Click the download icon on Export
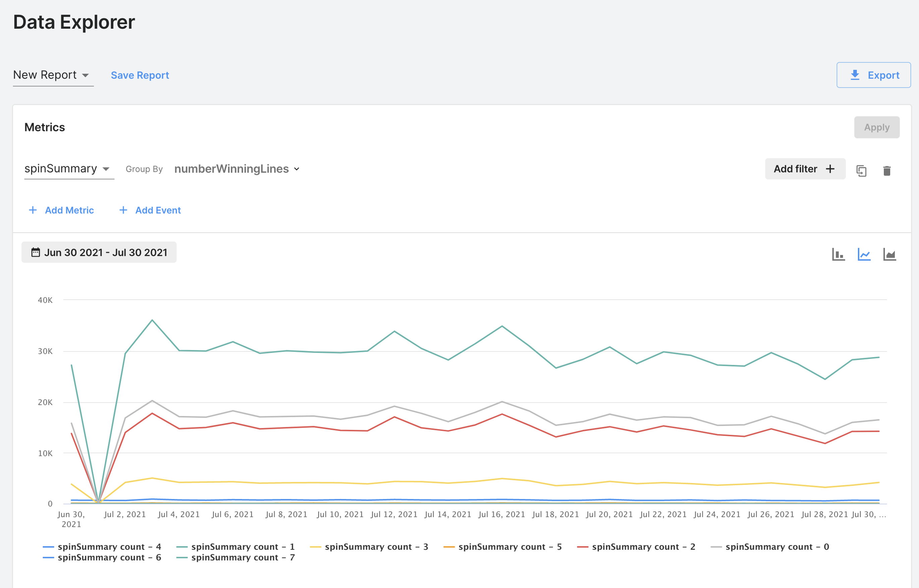 coord(855,75)
